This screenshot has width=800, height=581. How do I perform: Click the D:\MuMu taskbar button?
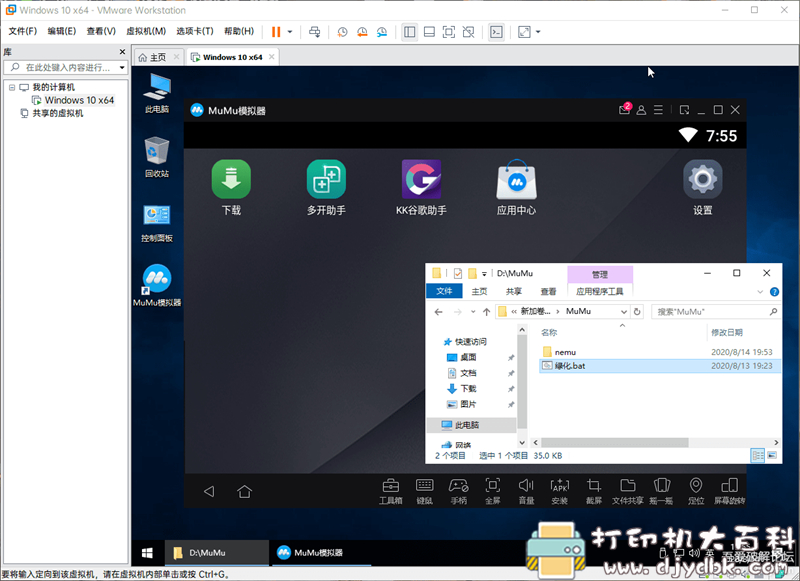pyautogui.click(x=216, y=552)
